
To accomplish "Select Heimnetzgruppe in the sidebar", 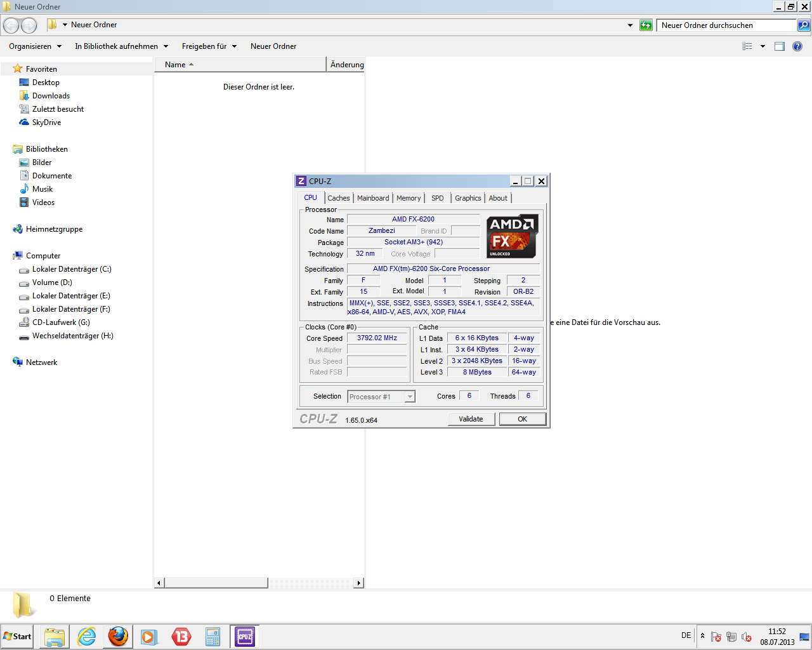I will pos(54,229).
